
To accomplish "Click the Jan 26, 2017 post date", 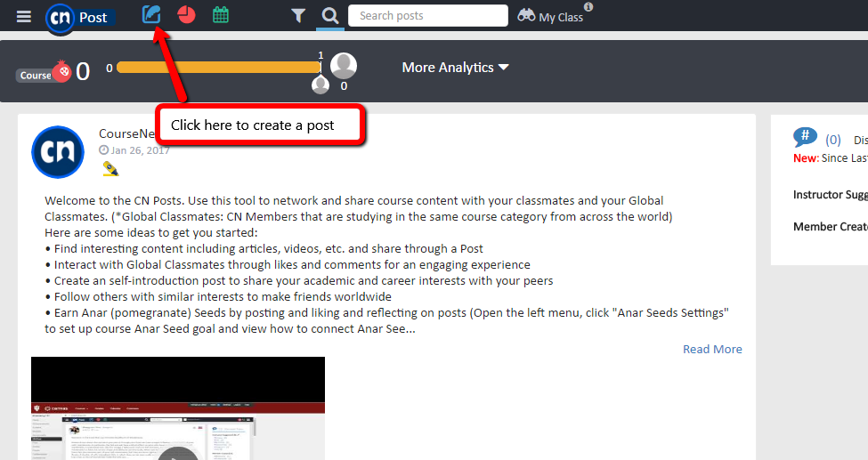I will (135, 150).
